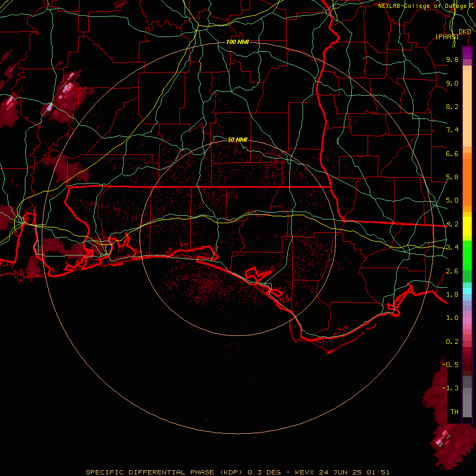Click the 0.2 value on the color scale
Image resolution: width=476 pixels, height=476 pixels.
pos(452,342)
